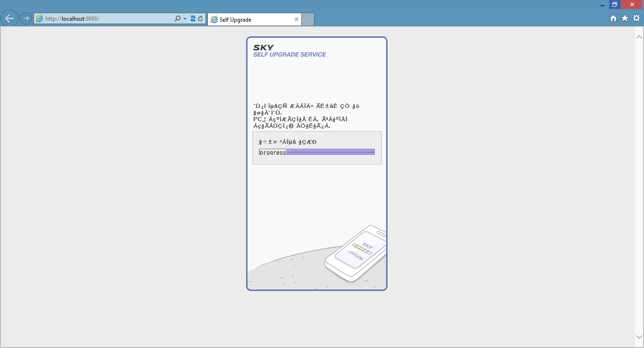644x348 pixels.
Task: Open the Tools gear menu
Action: click(636, 18)
